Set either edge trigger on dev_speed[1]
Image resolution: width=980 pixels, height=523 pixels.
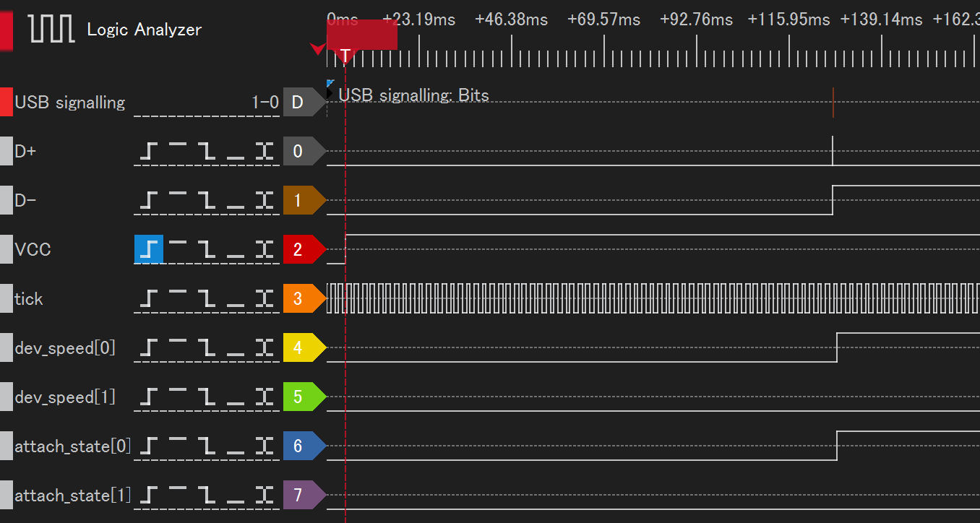point(265,397)
